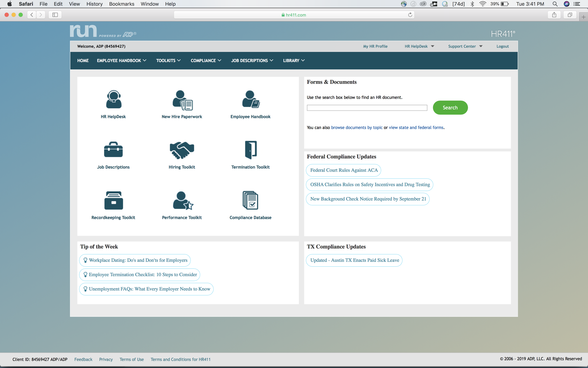The image size is (588, 368).
Task: Expand the Toolkits nav dropdown
Action: pyautogui.click(x=168, y=61)
